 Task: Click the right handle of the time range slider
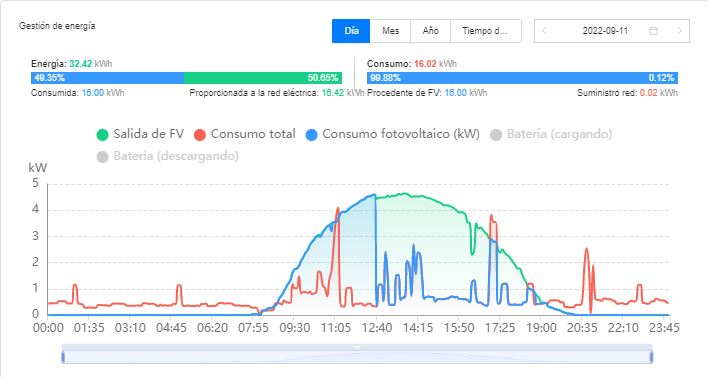pyautogui.click(x=651, y=357)
